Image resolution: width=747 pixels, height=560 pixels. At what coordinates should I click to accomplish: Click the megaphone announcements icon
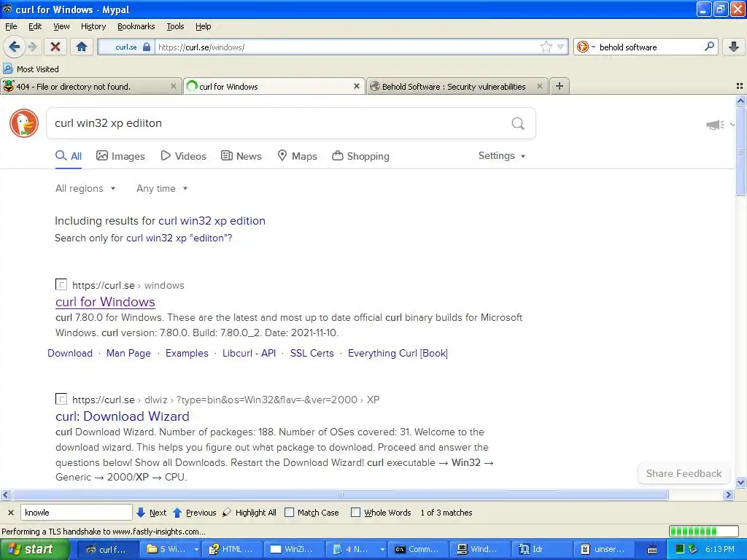[715, 125]
